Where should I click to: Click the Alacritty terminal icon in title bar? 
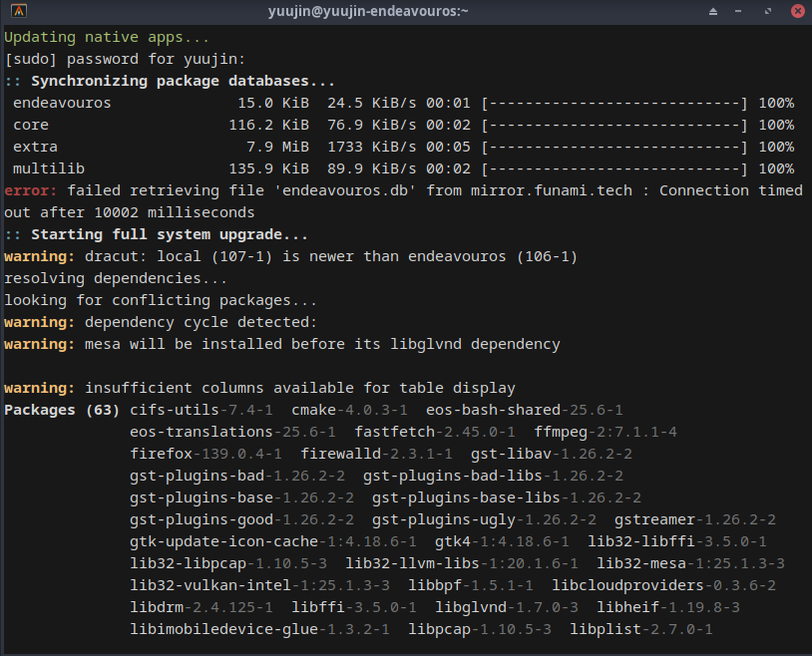(x=19, y=10)
